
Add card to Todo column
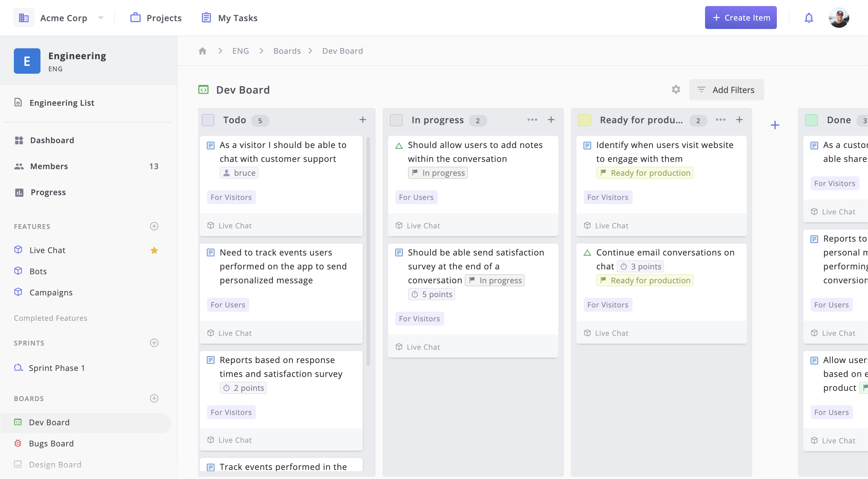coord(362,120)
